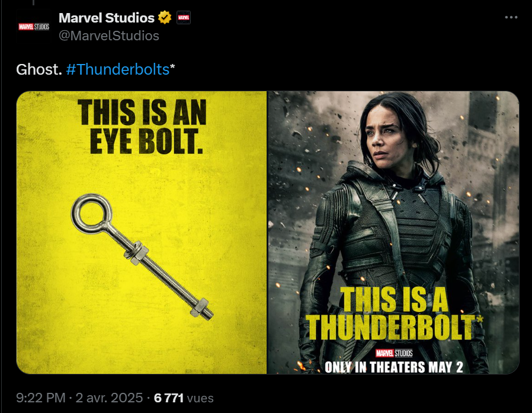Viewport: 532px width, 413px height.
Task: Click the "THIS IS A THUNDERBOLT" poster text
Action: click(393, 313)
